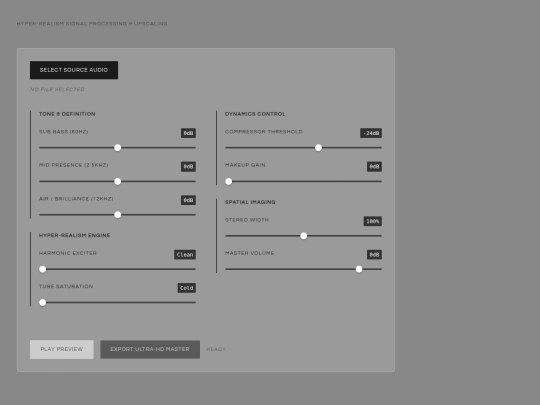This screenshot has height=405, width=540.
Task: Click the Tube Saturation slider handle
Action: point(42,302)
